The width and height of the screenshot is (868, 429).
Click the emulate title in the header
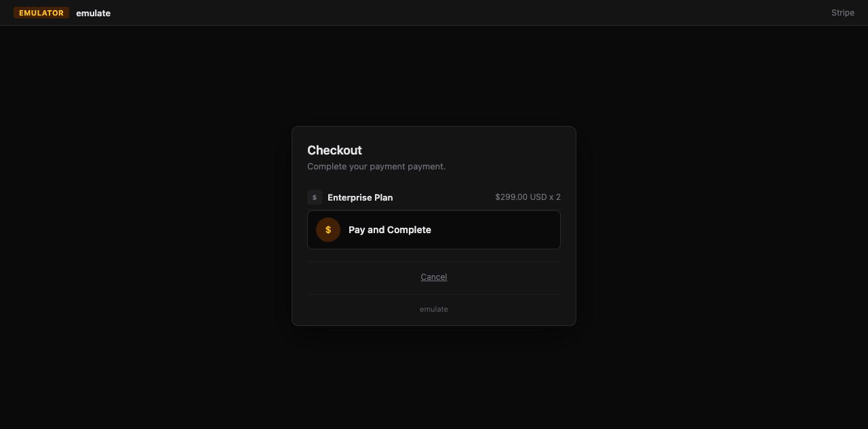click(94, 13)
